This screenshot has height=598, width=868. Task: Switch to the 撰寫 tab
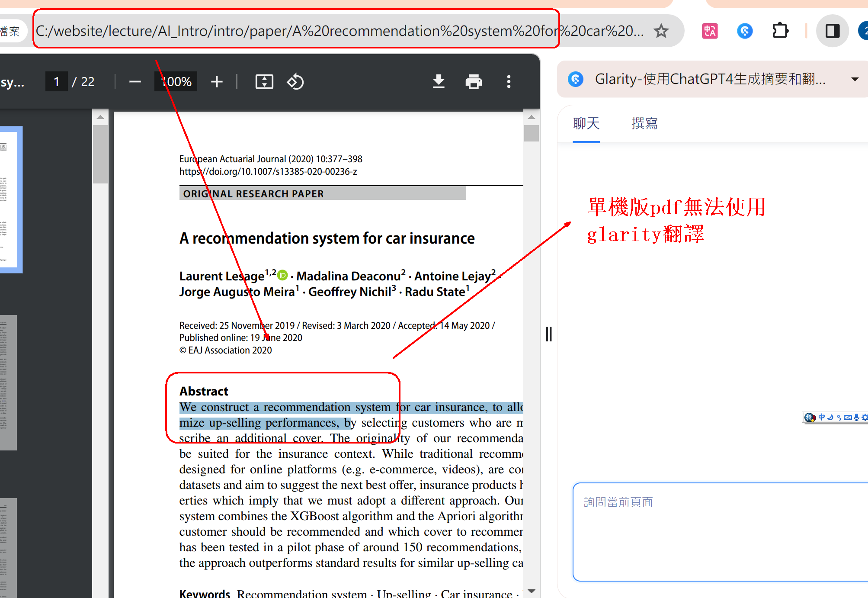point(644,123)
